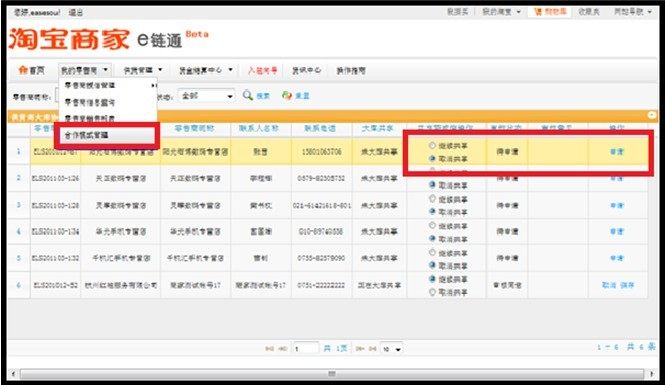
Task: Select 取消共享 radio in row 5
Action: pyautogui.click(x=432, y=265)
